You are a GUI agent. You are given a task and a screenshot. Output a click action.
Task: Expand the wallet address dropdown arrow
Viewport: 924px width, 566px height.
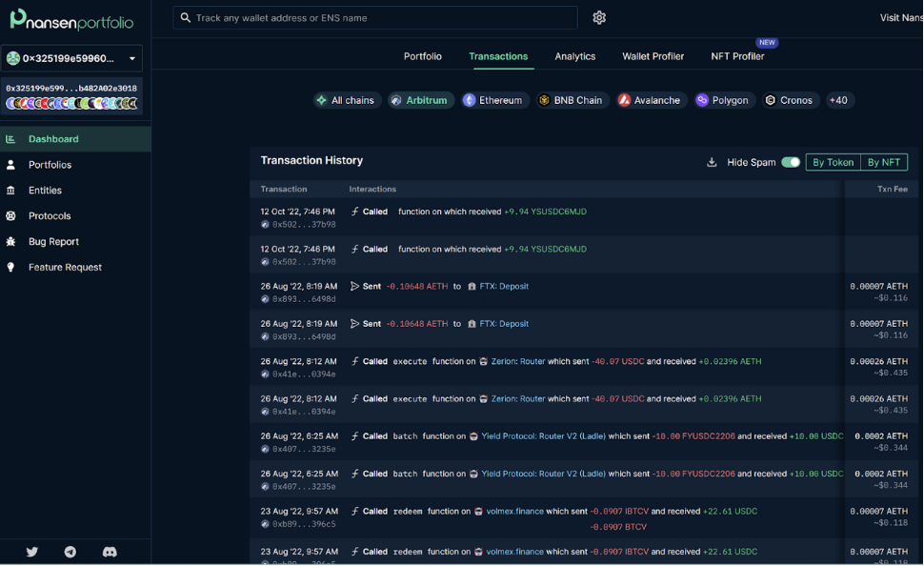[x=132, y=58]
